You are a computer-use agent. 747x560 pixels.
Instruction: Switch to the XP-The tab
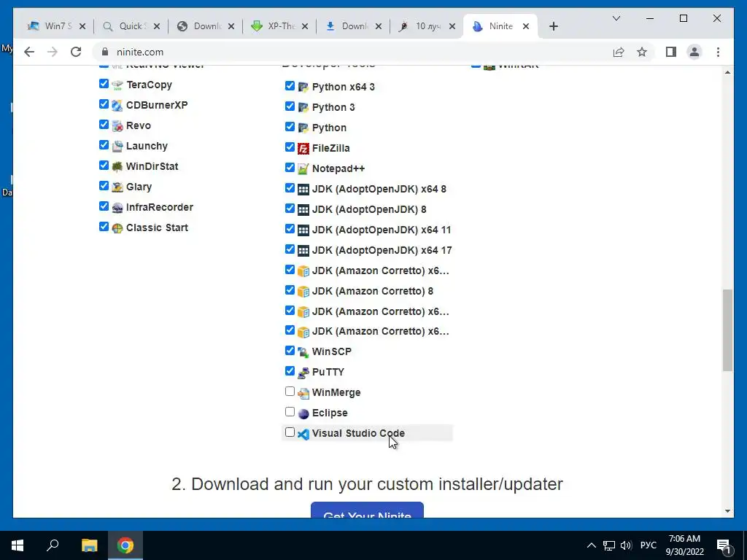point(280,26)
